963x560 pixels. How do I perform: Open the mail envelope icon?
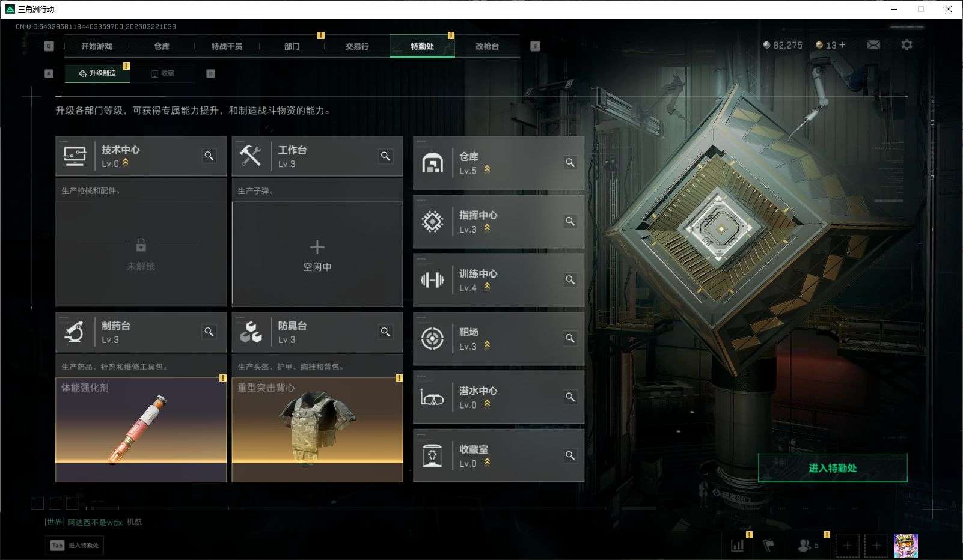pyautogui.click(x=873, y=45)
